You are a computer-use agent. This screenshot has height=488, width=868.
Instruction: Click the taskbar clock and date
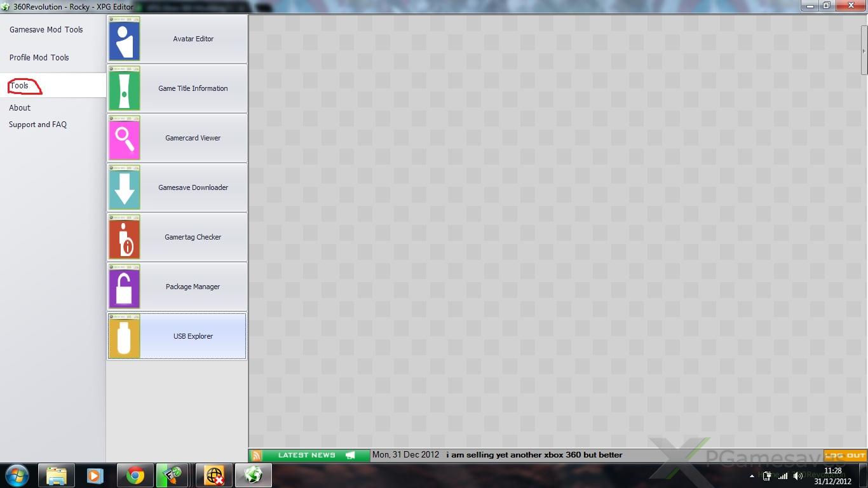[x=832, y=476]
